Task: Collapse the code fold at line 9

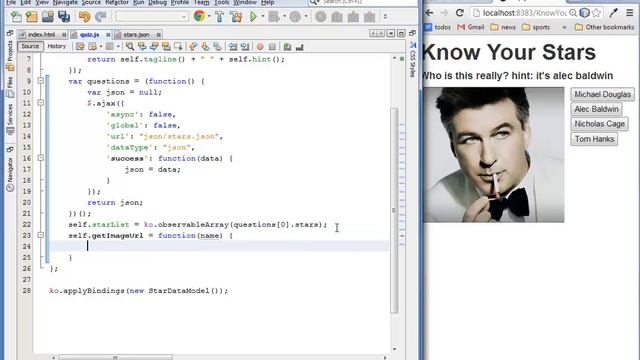Action: [40, 81]
